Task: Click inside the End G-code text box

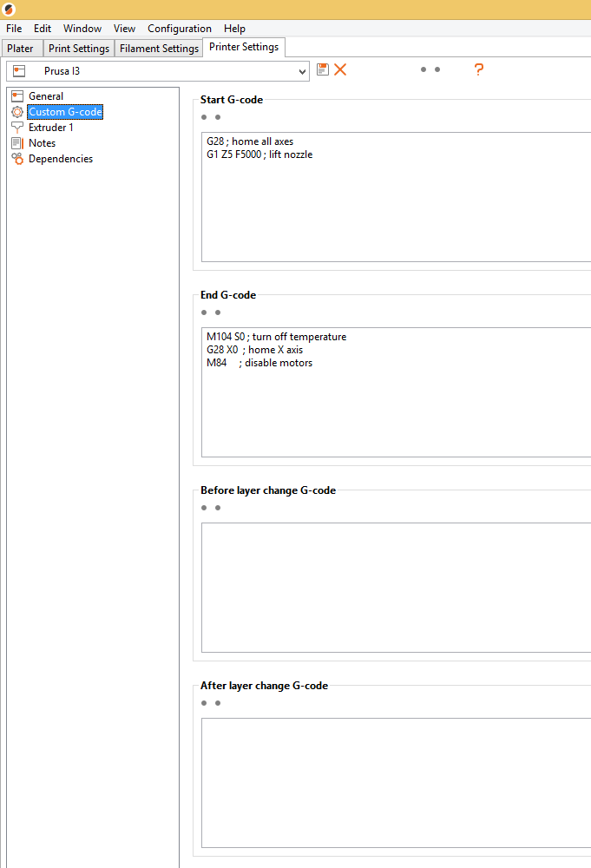Action: pos(397,392)
